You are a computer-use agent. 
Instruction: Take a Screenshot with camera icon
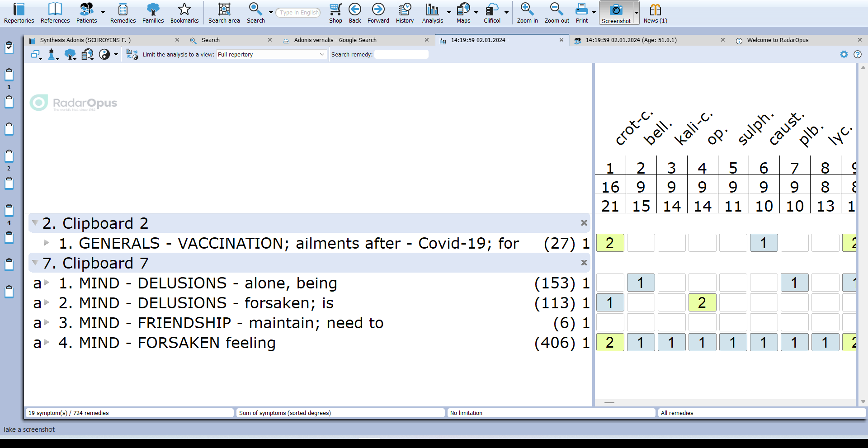(616, 13)
